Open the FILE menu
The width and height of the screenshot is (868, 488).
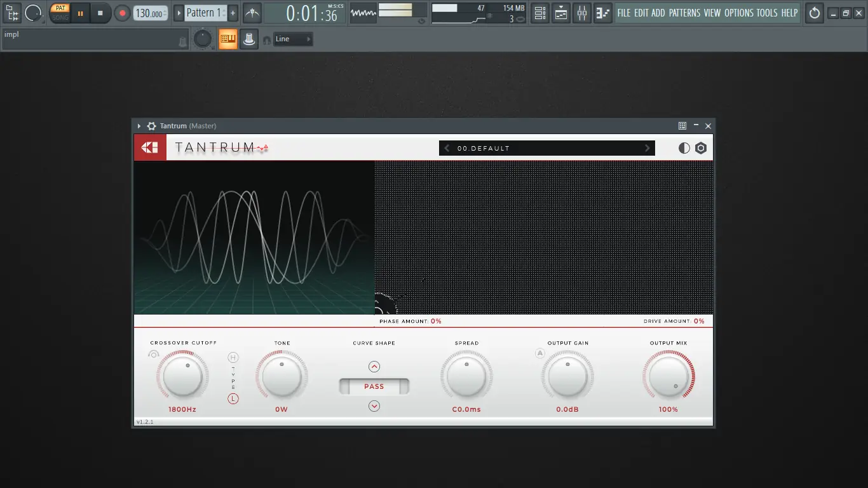[624, 13]
